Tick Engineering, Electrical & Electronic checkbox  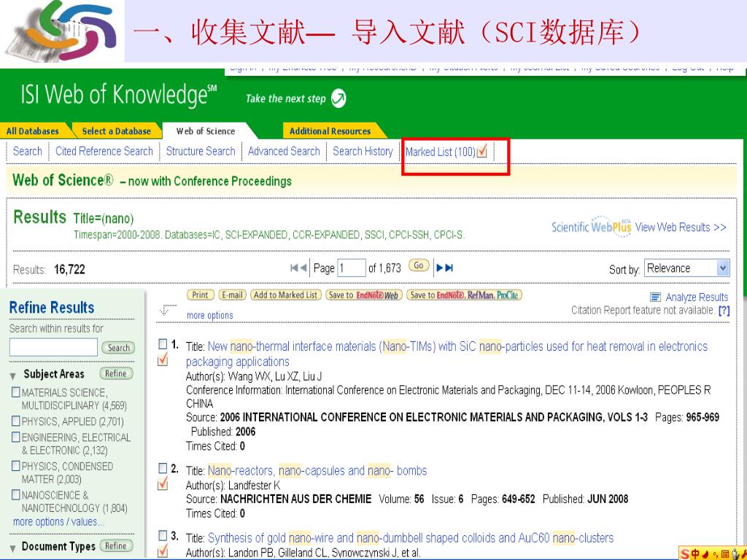coord(16,437)
